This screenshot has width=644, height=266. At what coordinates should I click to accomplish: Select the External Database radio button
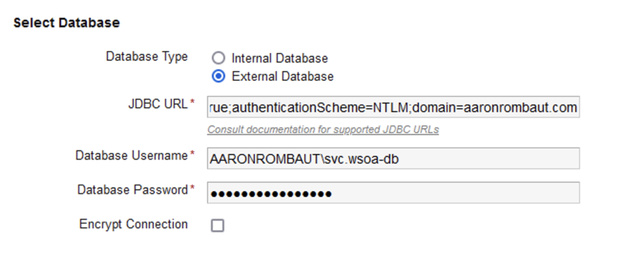pos(218,77)
